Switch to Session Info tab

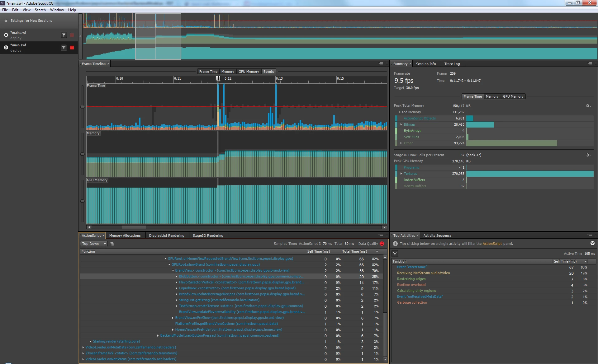click(x=426, y=64)
